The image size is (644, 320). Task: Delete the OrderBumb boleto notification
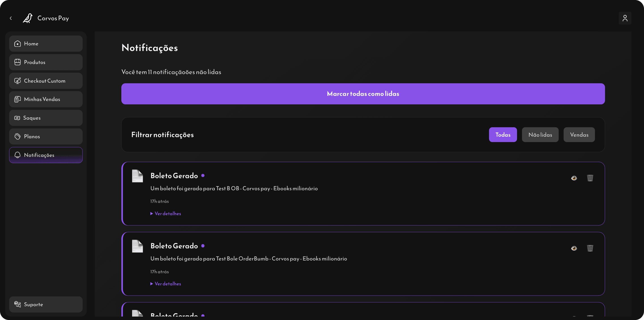coord(590,248)
